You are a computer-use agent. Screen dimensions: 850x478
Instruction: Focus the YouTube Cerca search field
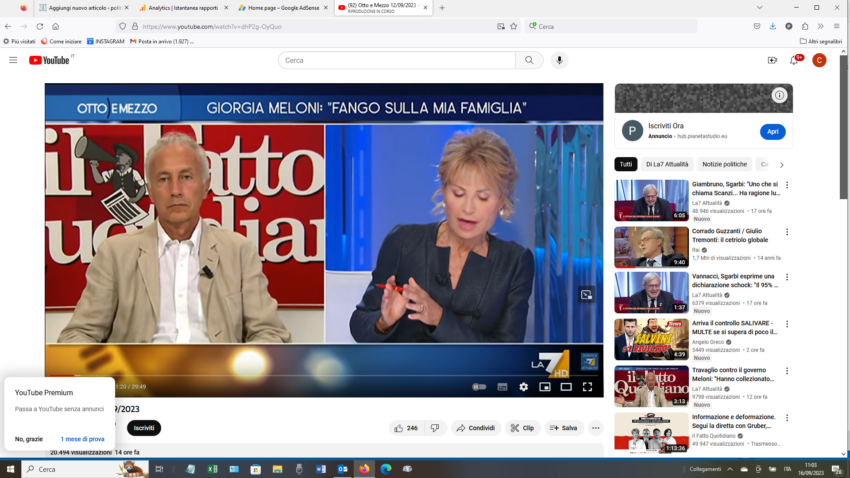(397, 60)
